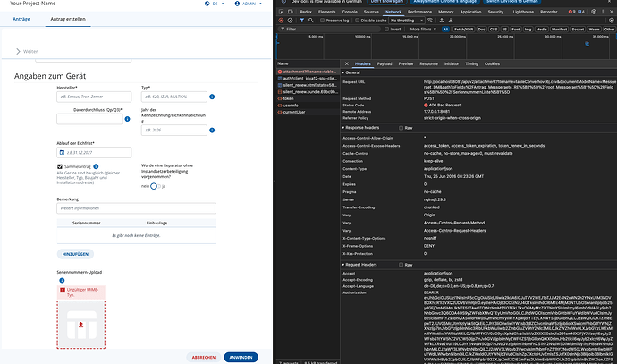This screenshot has height=364, width=617.
Task: Click the info icon next to Dauerdurchfluss field
Action: [127, 119]
